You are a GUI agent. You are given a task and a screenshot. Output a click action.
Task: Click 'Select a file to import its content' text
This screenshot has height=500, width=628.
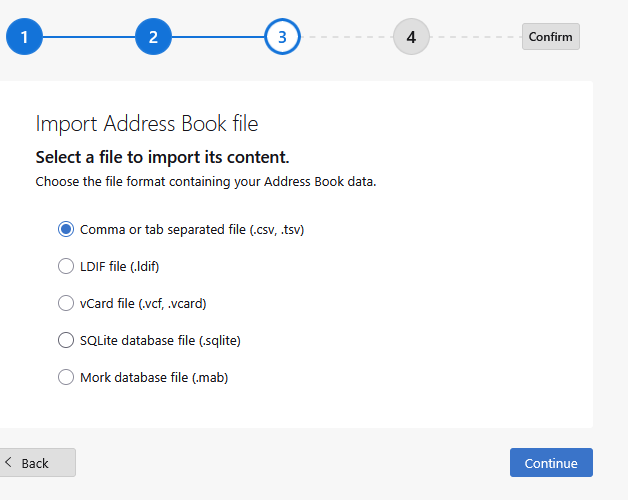[162, 157]
